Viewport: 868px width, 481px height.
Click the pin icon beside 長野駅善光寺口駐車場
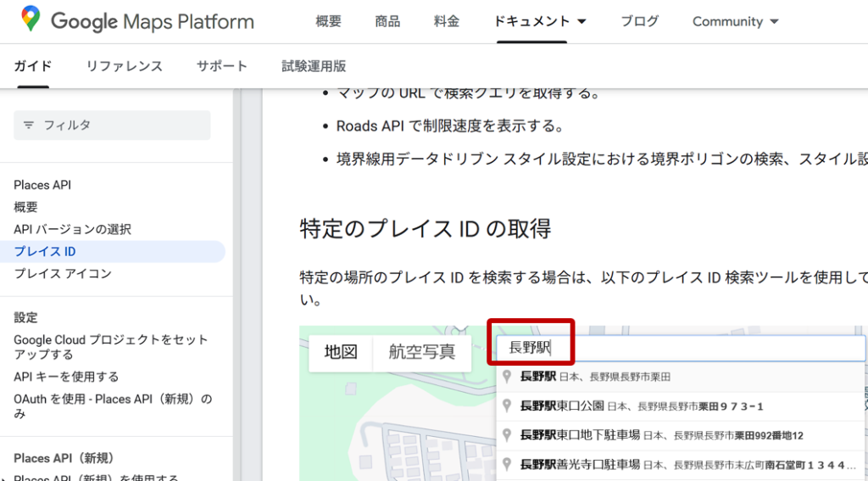click(x=507, y=464)
